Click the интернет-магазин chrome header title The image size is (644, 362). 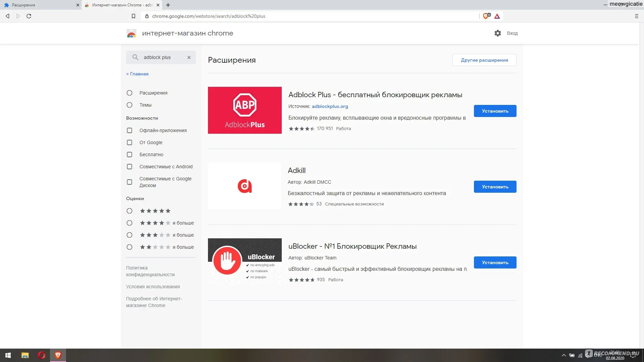pos(187,33)
